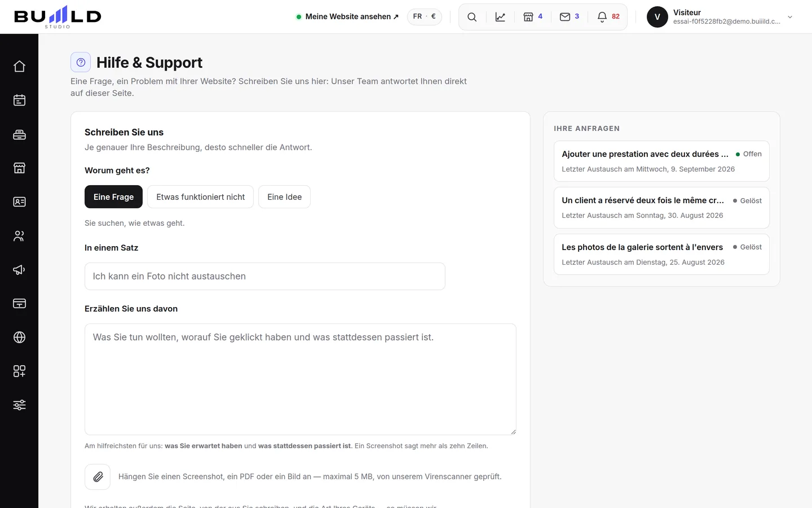The height and width of the screenshot is (508, 812).
Task: Focus the 'In einem Satz' input field
Action: pos(265,277)
